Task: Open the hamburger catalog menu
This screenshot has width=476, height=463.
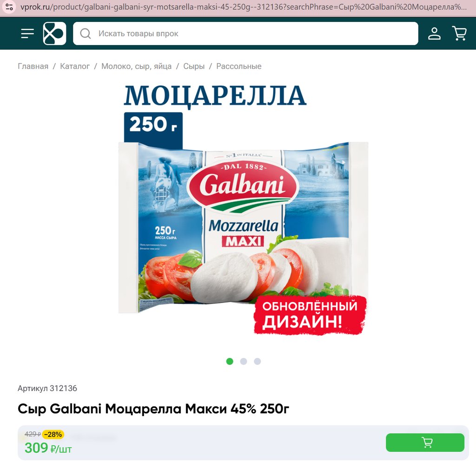Action: [x=27, y=33]
